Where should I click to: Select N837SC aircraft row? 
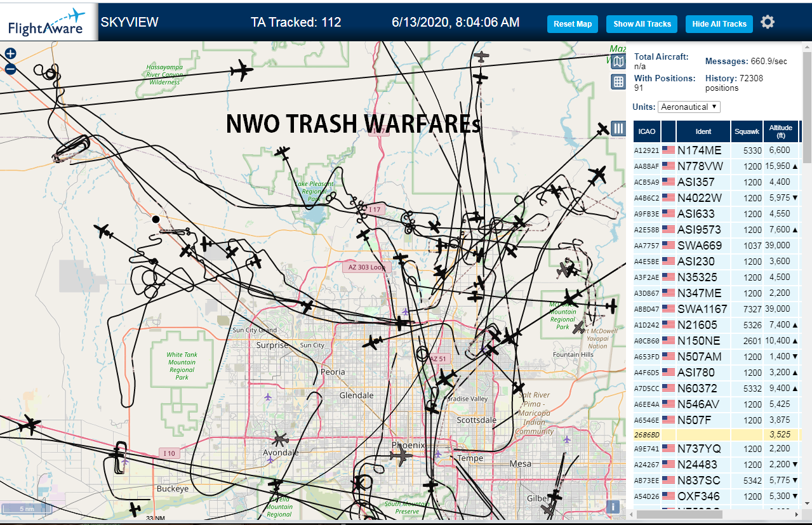717,481
